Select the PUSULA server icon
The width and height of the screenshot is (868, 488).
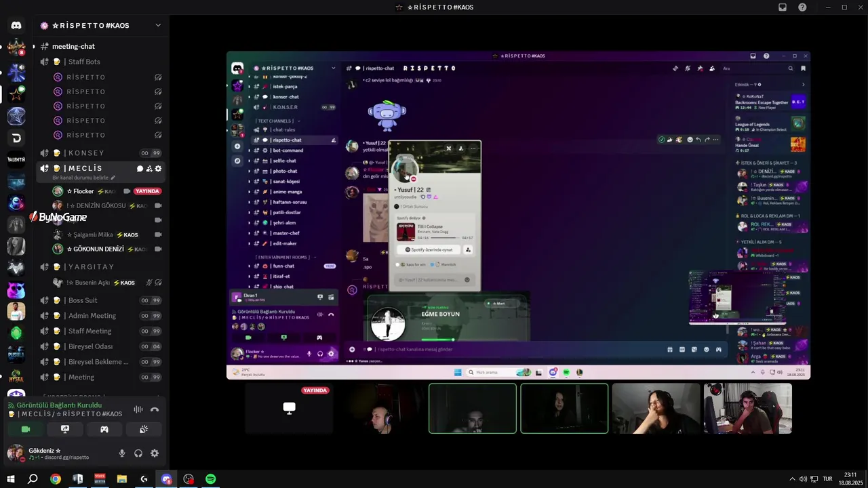[16, 354]
